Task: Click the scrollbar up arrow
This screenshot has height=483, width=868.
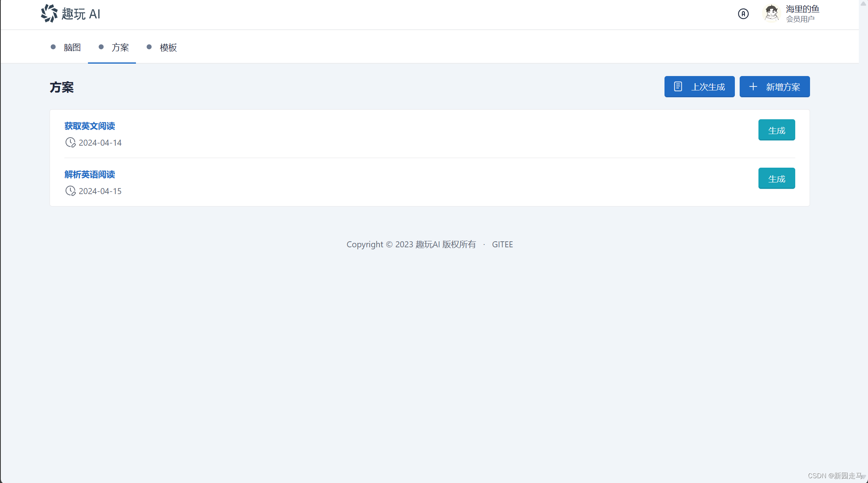Action: 863,4
